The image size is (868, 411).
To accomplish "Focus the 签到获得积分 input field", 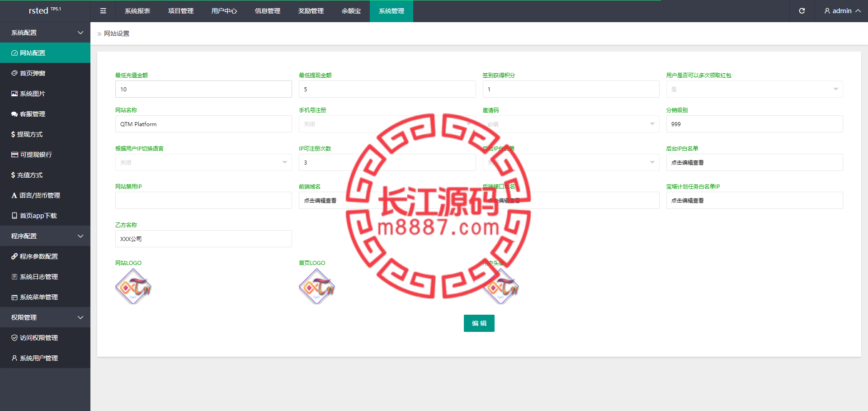I will click(x=571, y=89).
